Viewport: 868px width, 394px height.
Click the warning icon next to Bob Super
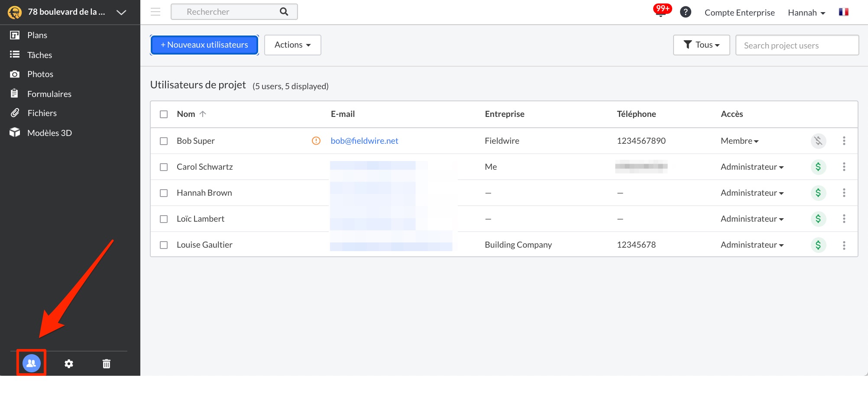pos(316,141)
